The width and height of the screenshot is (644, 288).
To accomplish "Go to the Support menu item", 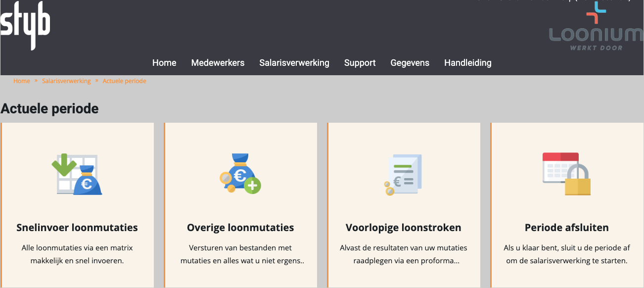I will tap(360, 63).
